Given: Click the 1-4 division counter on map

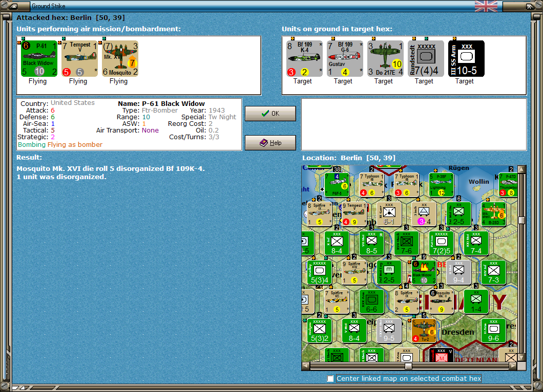Looking at the screenshot, I should pyautogui.click(x=476, y=302).
